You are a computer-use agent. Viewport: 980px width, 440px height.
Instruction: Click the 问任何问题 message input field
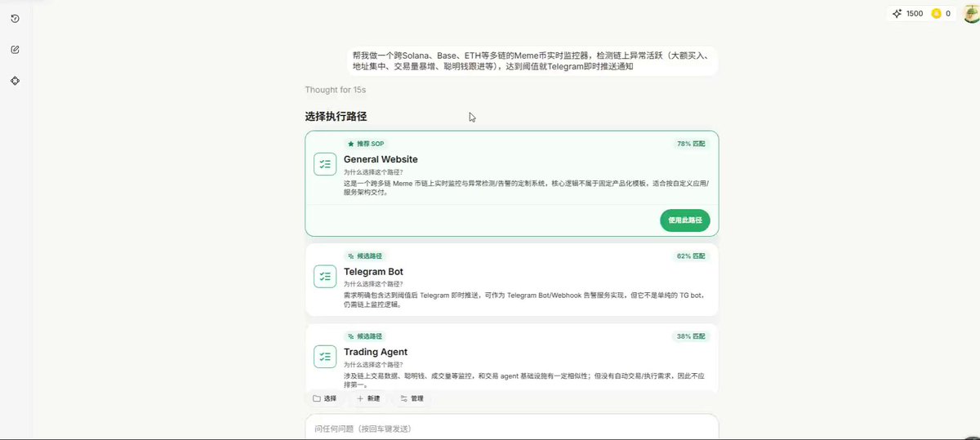point(512,428)
